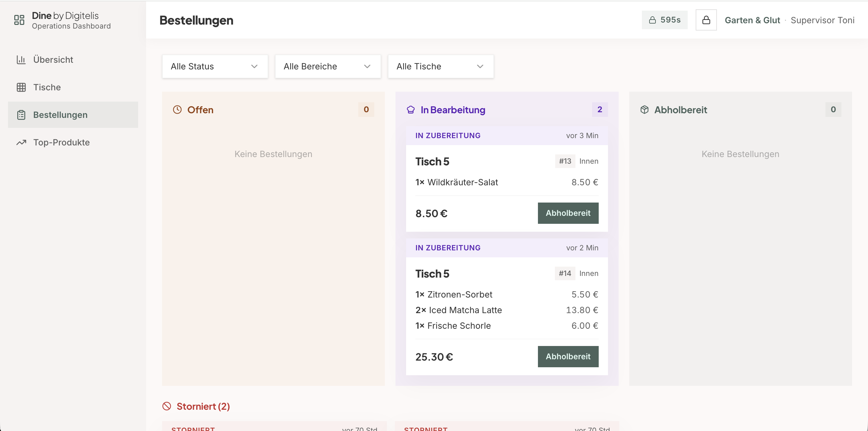Click the Bestellungen page title

[x=197, y=20]
